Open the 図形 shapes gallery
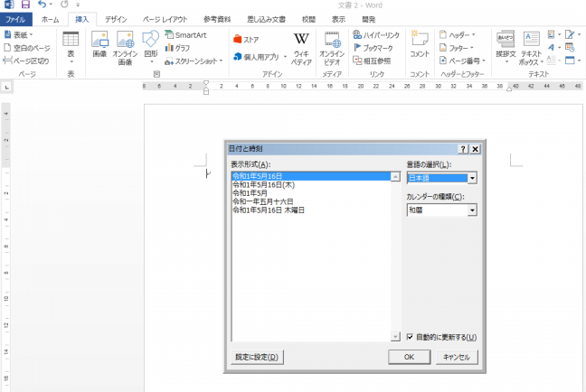The height and width of the screenshot is (392, 586). click(151, 47)
